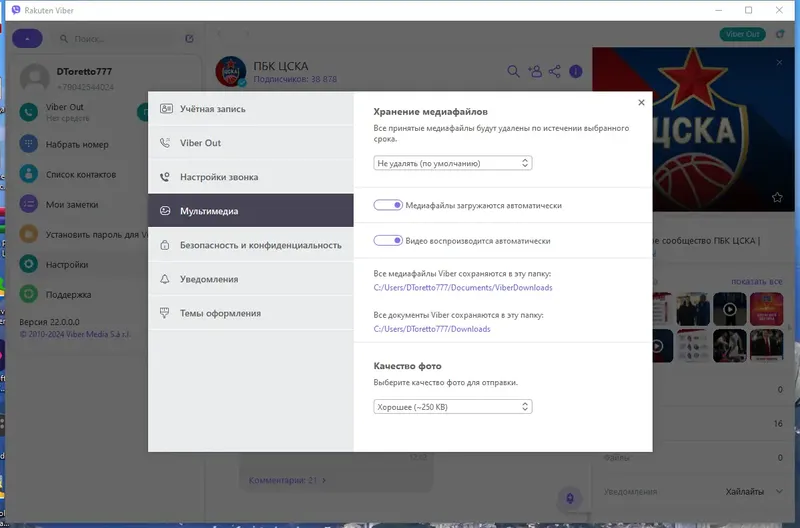Click the Версия 22.0.0.0 text
The height and width of the screenshot is (528, 800).
[x=49, y=322]
